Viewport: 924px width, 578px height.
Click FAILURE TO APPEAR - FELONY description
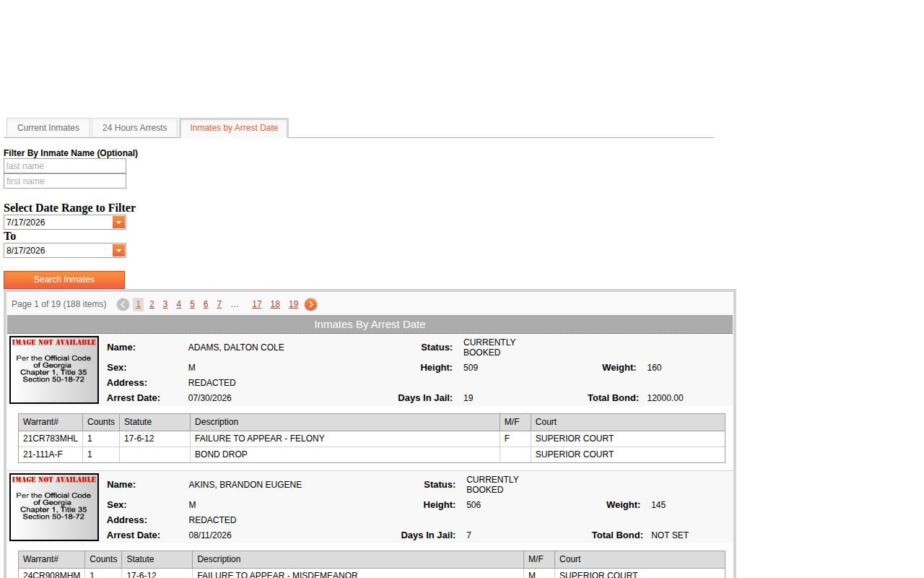[260, 439]
